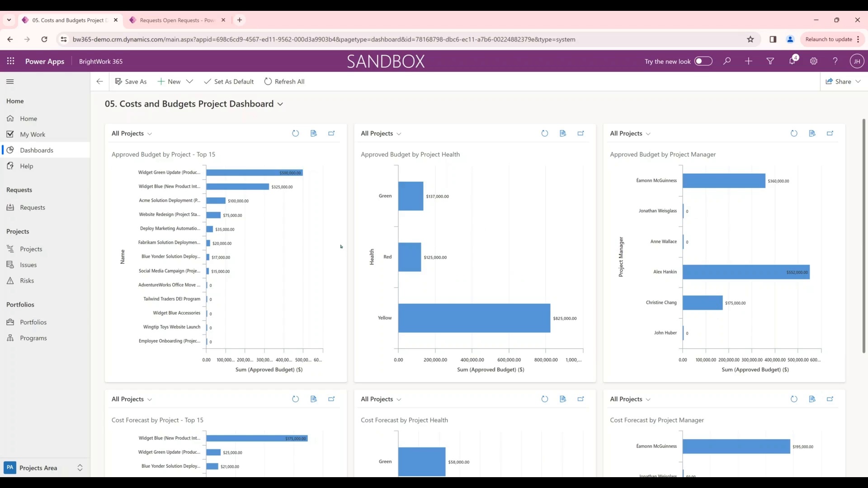868x488 pixels.
Task: Open the notifications bell
Action: coord(792,61)
